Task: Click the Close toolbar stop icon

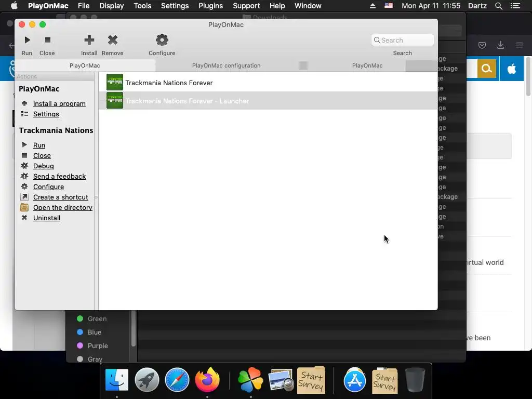Action: [47, 40]
